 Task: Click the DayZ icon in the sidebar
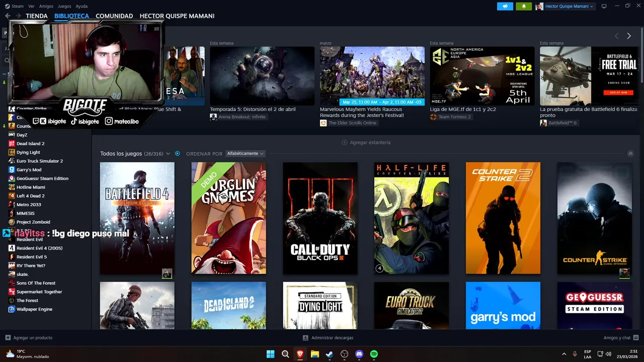(12, 135)
